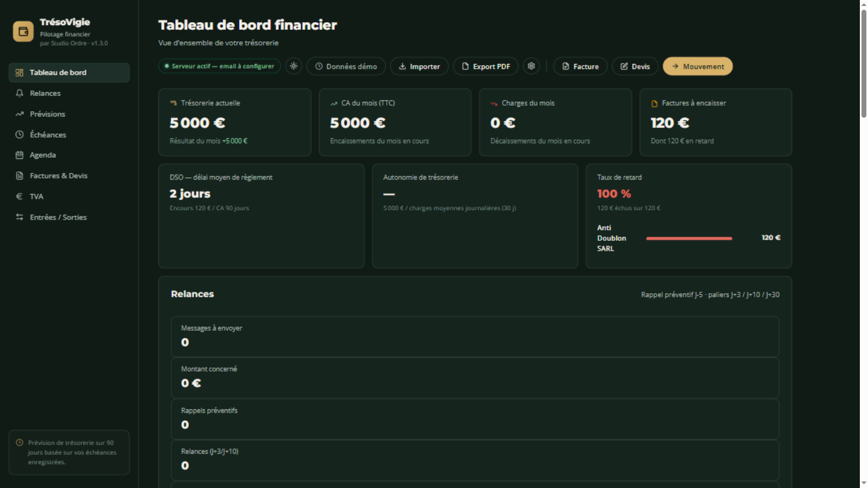Image resolution: width=868 pixels, height=488 pixels.
Task: Click Résultat du mois +5 000 € text
Action: coord(208,141)
